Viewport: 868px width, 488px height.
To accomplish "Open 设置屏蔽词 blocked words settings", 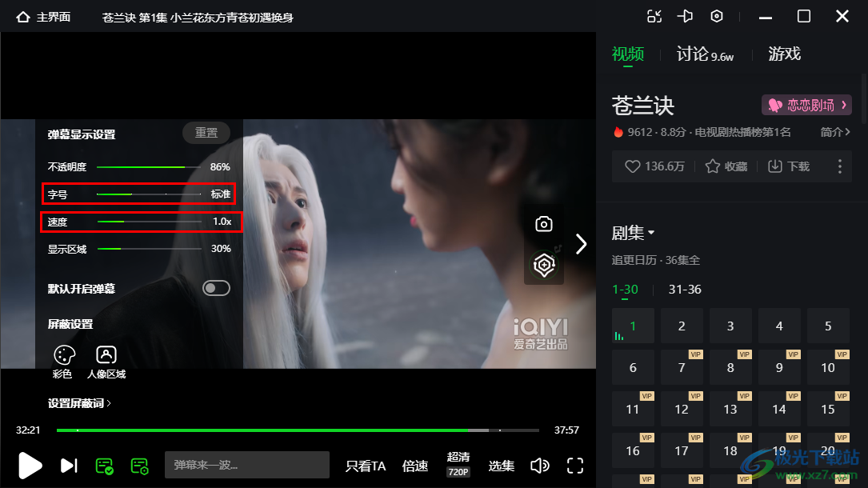I will coord(79,403).
